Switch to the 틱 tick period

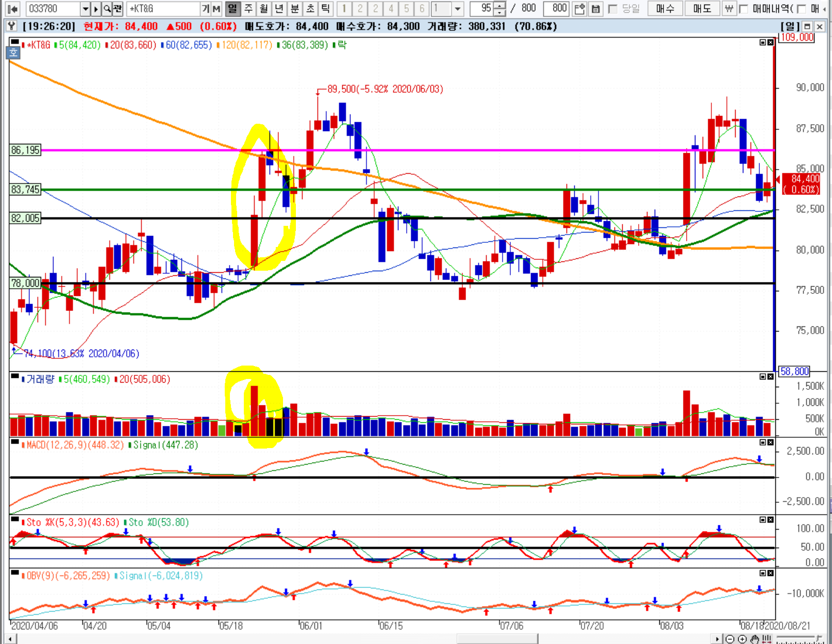(326, 9)
